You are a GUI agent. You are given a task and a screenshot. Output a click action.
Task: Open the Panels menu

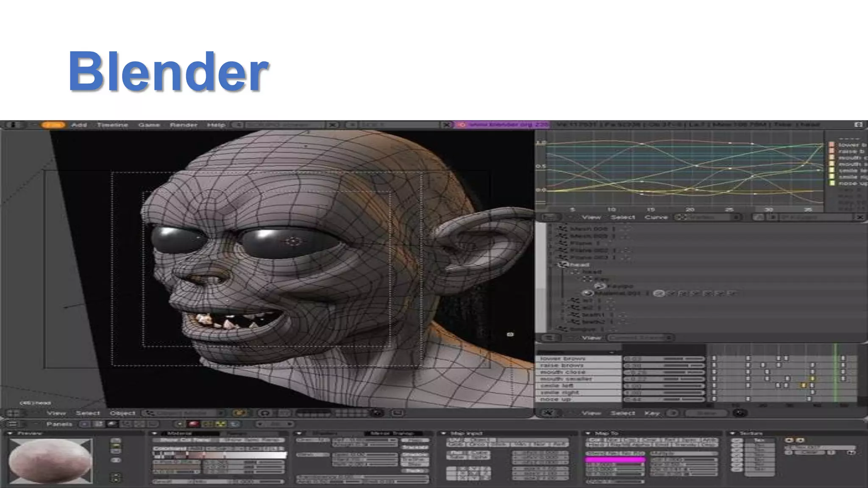click(x=59, y=424)
